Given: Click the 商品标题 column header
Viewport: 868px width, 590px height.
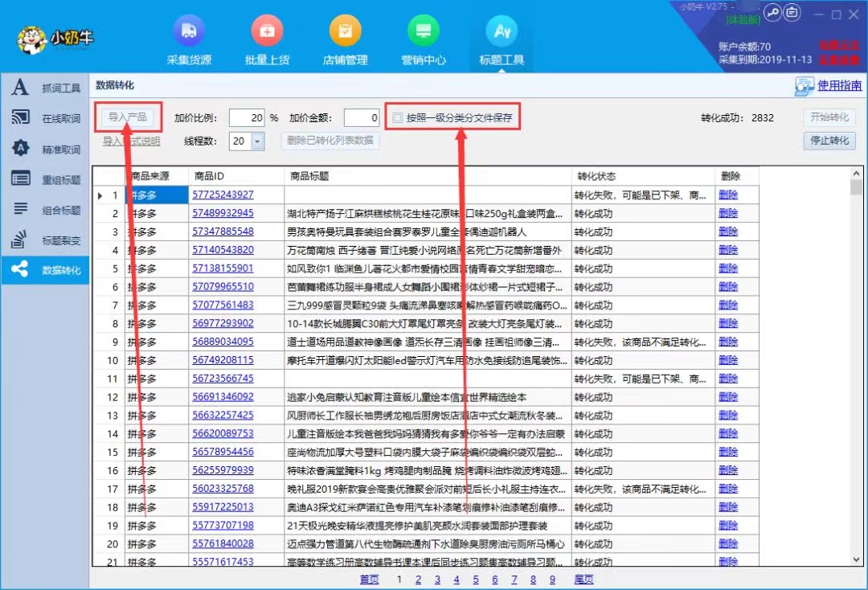Looking at the screenshot, I should (428, 176).
